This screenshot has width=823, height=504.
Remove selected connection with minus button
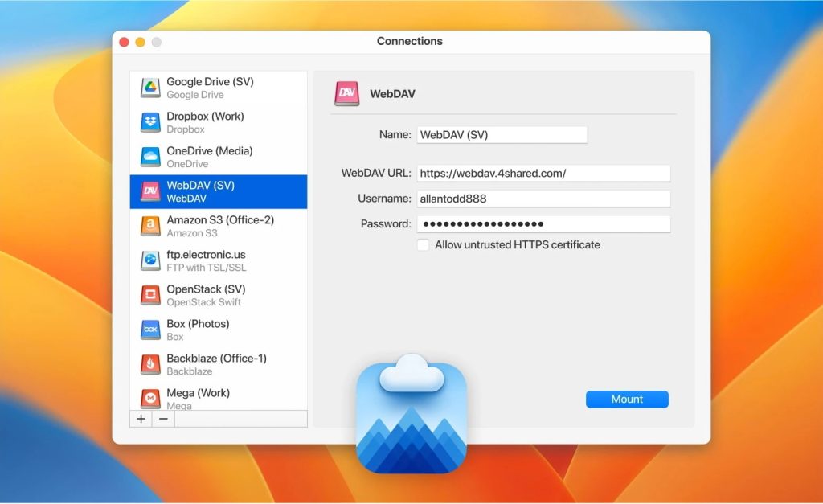coord(163,419)
